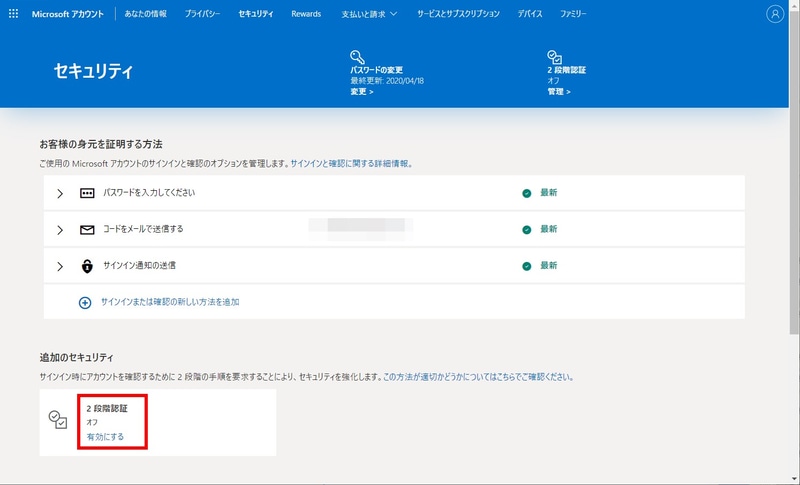
Task: Click 変更 > link under password change
Action: [362, 92]
